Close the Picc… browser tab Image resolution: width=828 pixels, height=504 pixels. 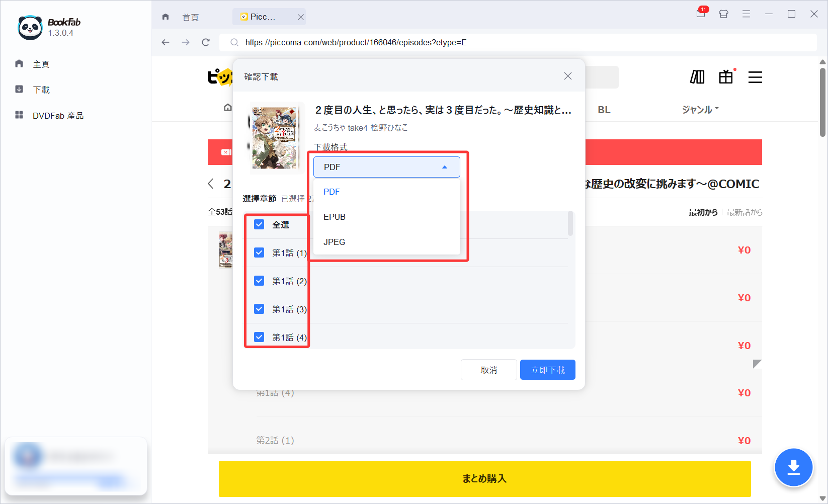301,17
